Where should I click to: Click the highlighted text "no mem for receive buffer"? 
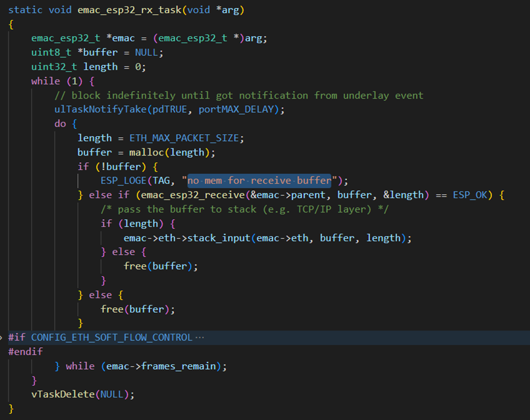[259, 181]
